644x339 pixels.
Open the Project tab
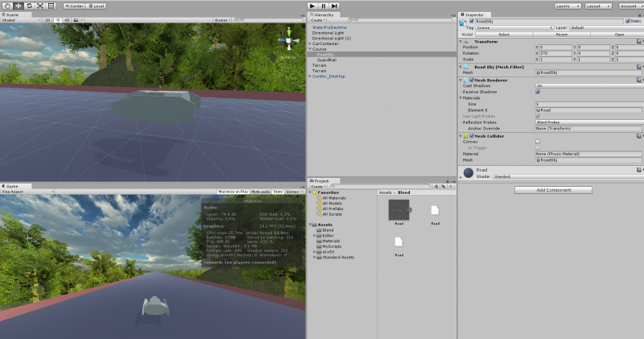[320, 181]
